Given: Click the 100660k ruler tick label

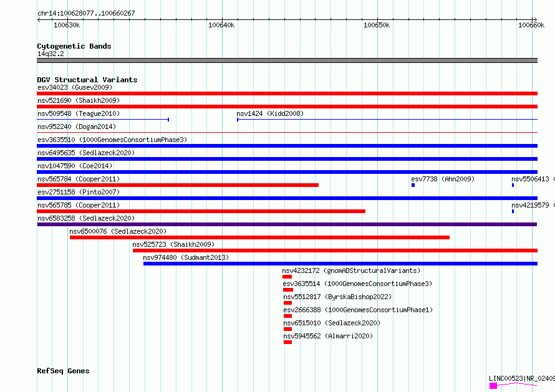Looking at the screenshot, I should 531,25.
